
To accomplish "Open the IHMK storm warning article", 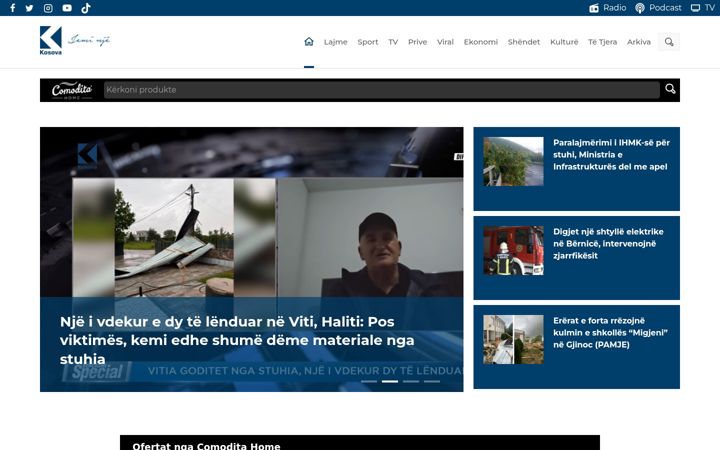I will point(611,155).
